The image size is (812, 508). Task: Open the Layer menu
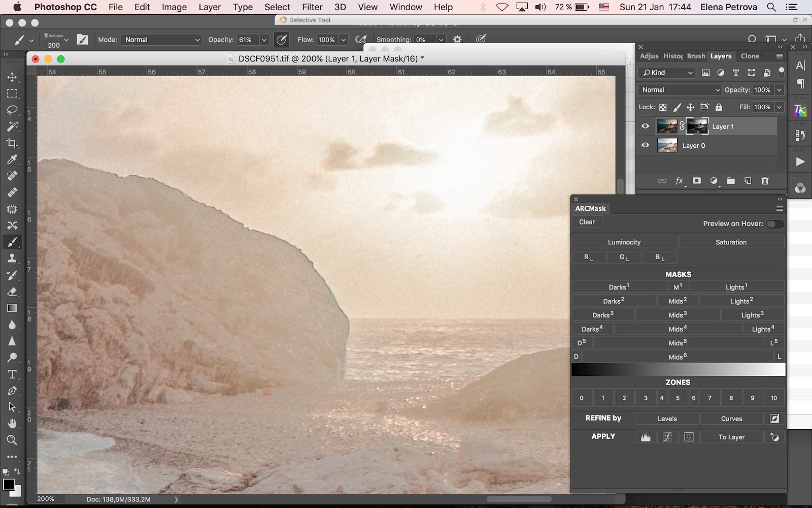(210, 7)
